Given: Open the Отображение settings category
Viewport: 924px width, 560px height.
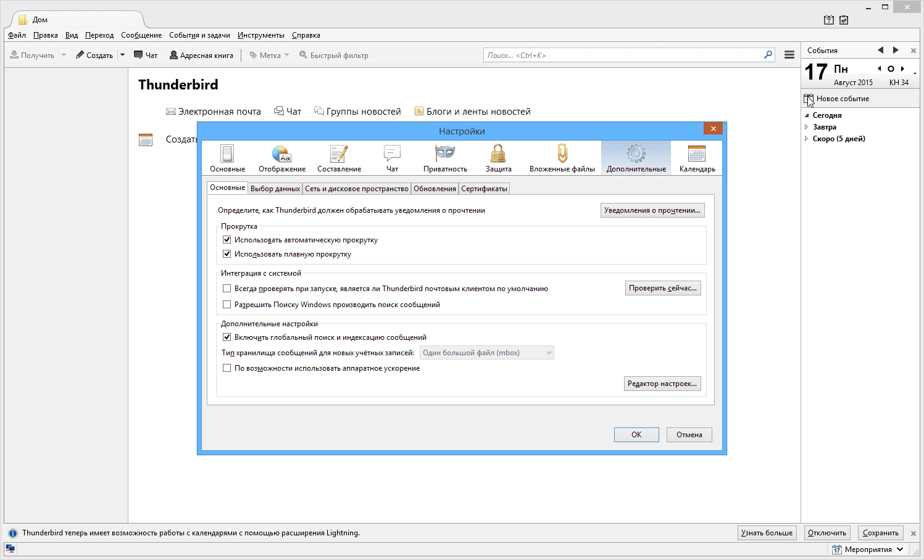Looking at the screenshot, I should [282, 158].
